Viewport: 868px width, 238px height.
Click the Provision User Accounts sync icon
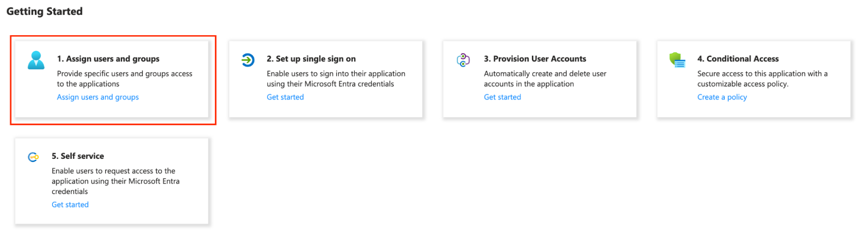pos(463,60)
